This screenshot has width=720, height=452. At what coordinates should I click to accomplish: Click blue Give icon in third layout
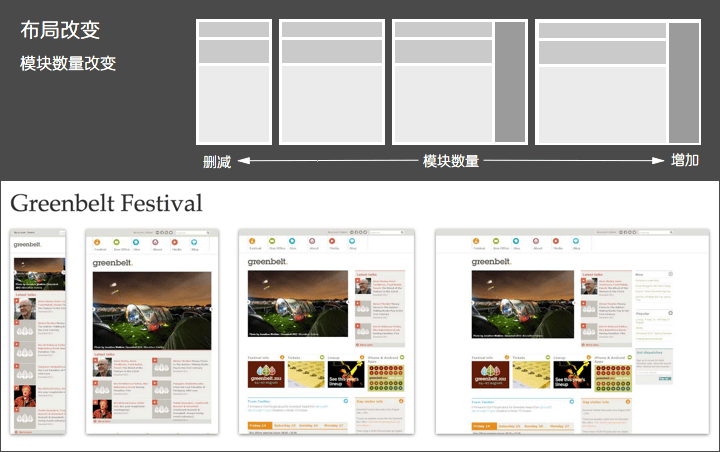292,241
